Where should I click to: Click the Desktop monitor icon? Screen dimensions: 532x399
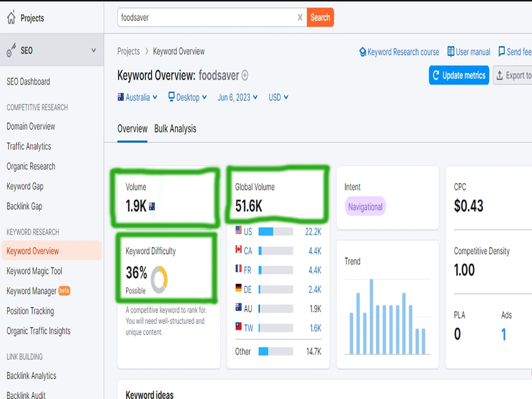tap(172, 97)
